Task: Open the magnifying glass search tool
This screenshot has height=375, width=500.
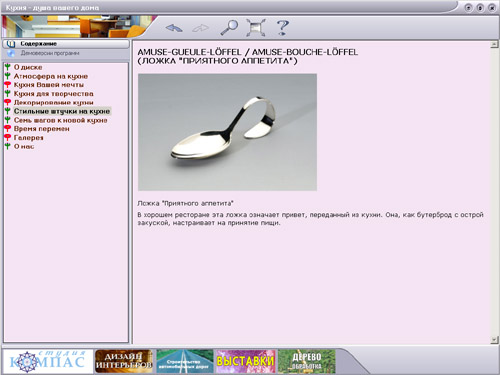Action: (229, 27)
